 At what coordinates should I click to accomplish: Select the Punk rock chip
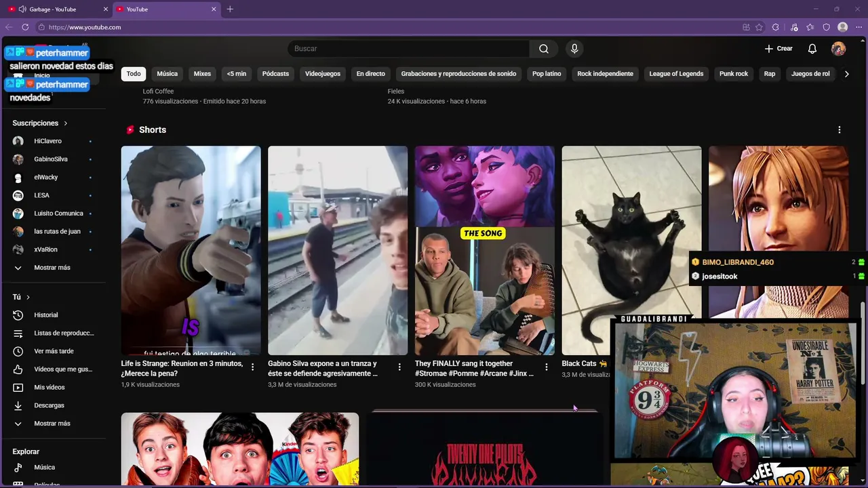tap(734, 74)
